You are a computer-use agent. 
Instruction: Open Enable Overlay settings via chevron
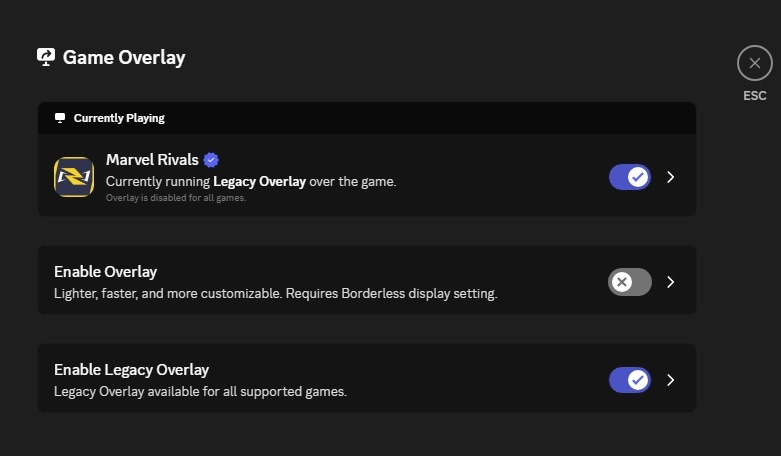(671, 282)
